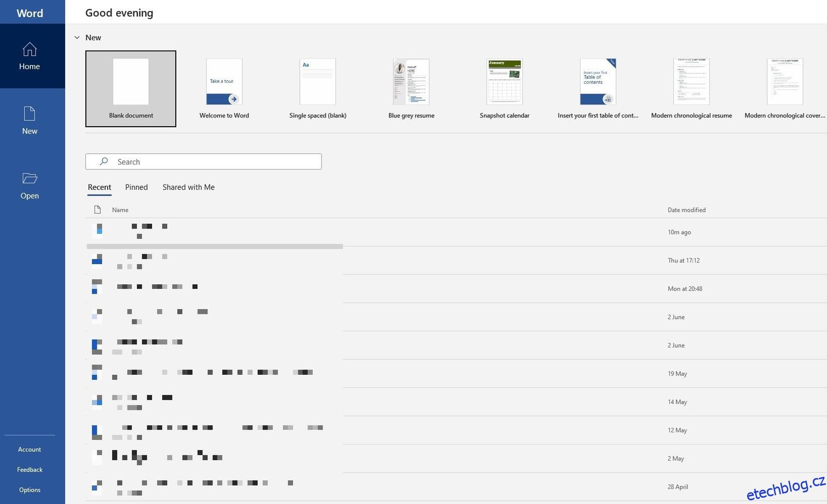827x504 pixels.
Task: Open the Account page
Action: [29, 449]
